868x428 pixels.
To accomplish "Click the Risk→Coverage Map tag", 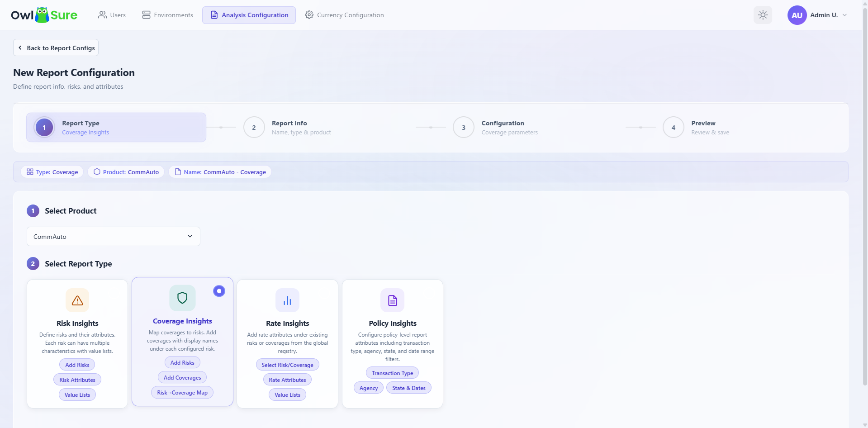I will pos(182,392).
